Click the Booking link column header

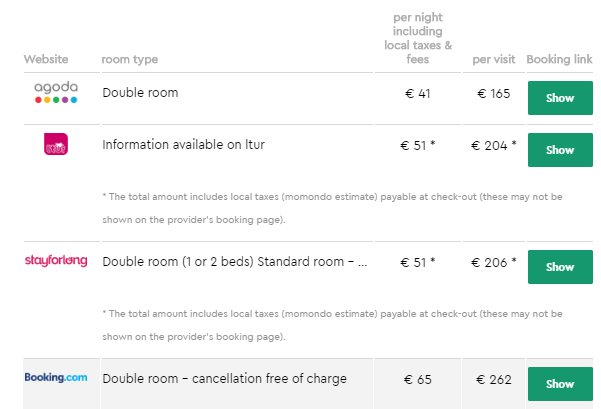559,59
